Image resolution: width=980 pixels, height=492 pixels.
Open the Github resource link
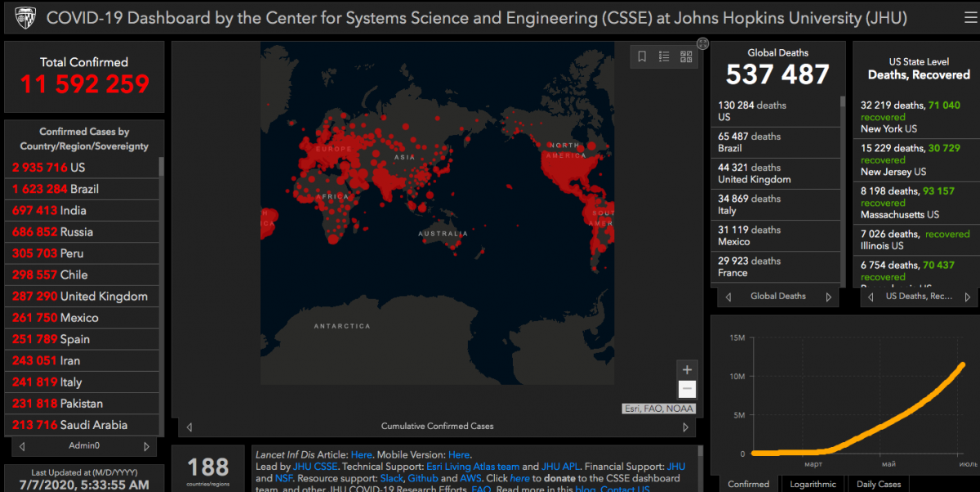point(423,477)
